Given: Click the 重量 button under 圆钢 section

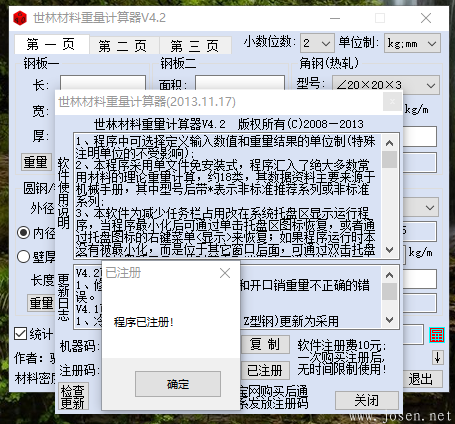Looking at the screenshot, I should 41,303.
